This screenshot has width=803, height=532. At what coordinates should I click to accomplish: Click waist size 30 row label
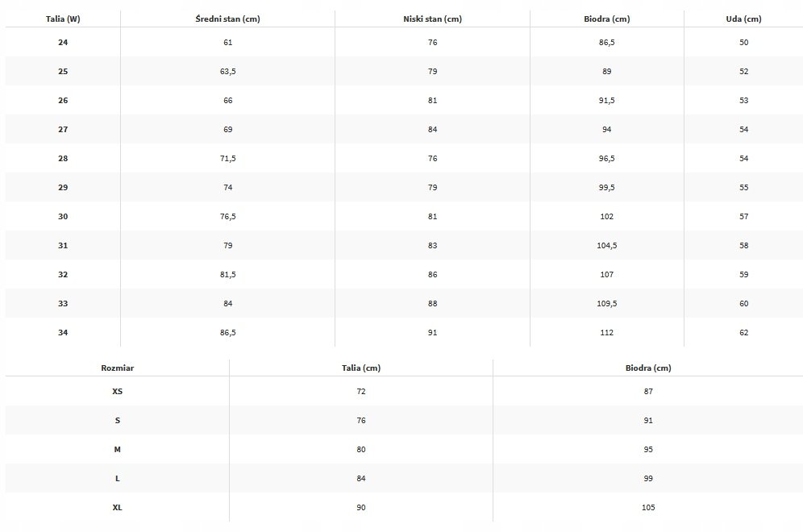click(63, 216)
